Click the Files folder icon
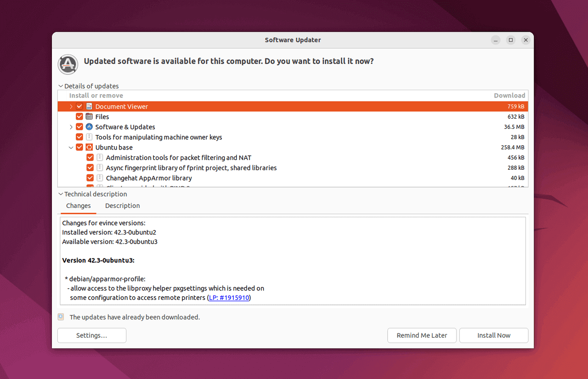 point(89,117)
